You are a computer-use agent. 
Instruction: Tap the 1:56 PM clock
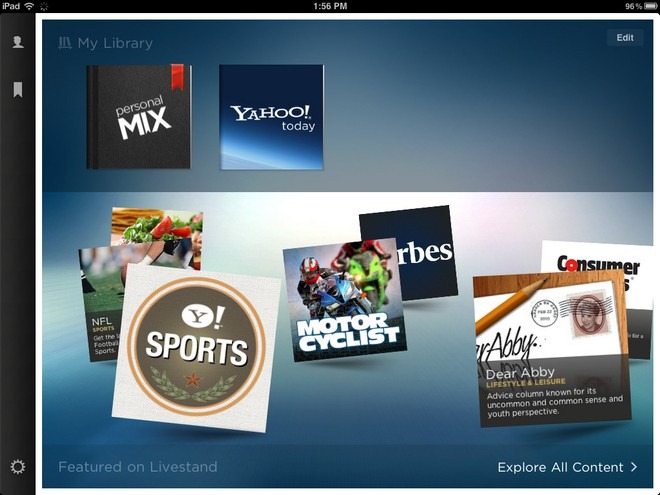330,6
